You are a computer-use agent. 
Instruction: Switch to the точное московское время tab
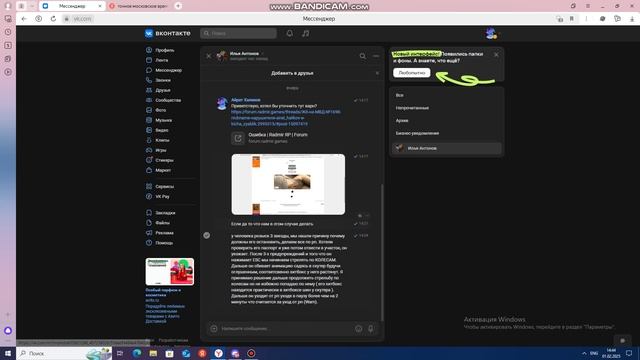[140, 6]
